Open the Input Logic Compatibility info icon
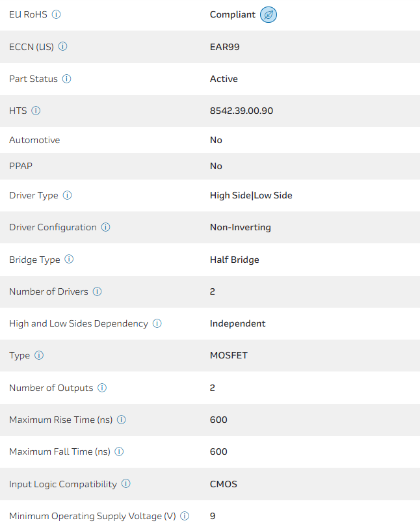Screen dimensions: 420x525 126,484
